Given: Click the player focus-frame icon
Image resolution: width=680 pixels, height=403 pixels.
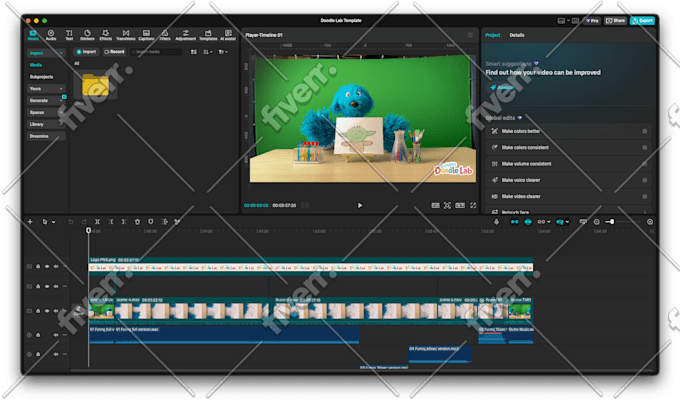Looking at the screenshot, I should click(x=447, y=206).
